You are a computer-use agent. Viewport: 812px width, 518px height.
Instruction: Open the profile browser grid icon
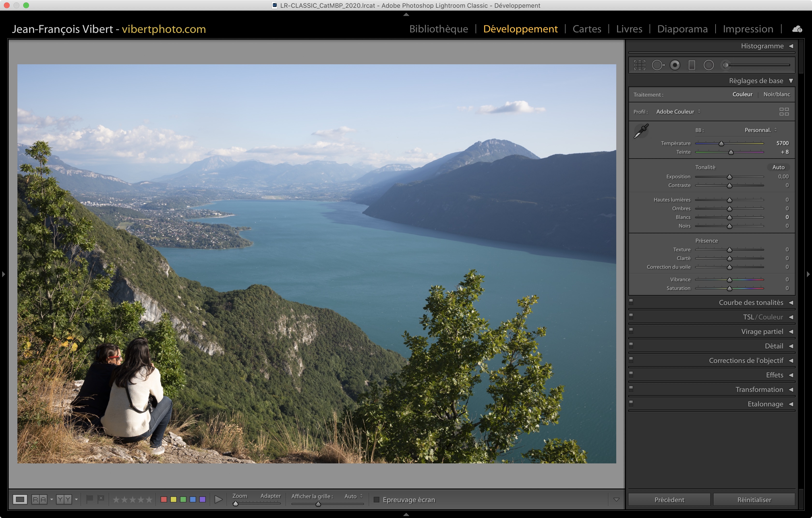click(x=784, y=112)
